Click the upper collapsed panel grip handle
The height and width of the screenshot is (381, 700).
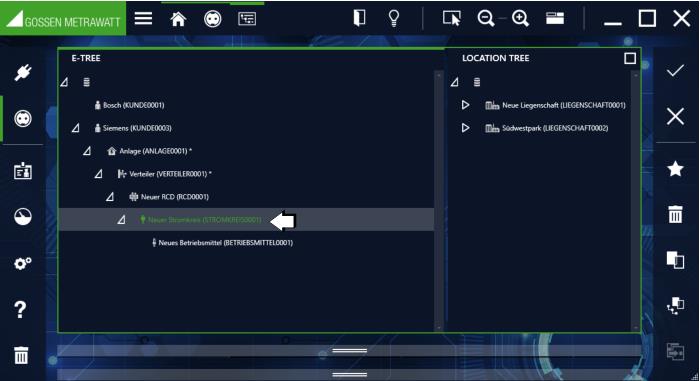350,351
